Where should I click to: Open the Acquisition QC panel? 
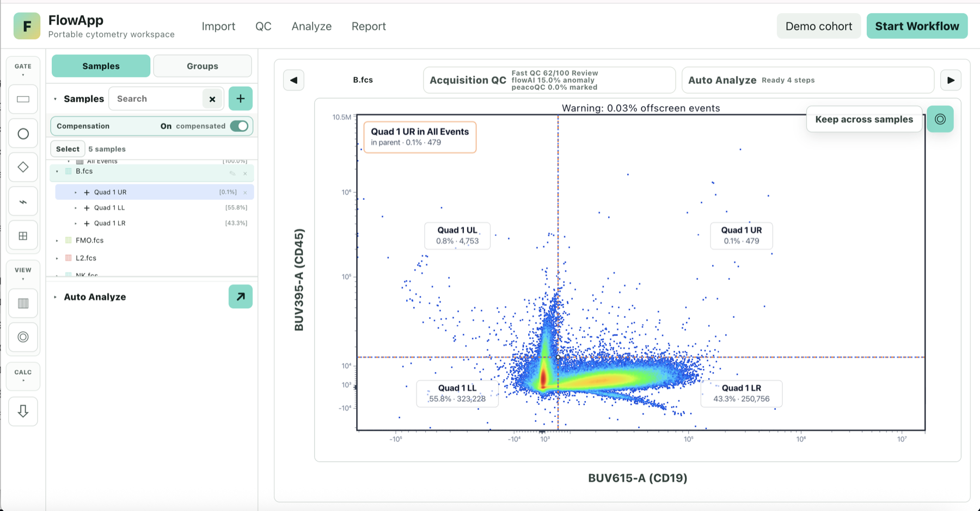click(x=549, y=80)
